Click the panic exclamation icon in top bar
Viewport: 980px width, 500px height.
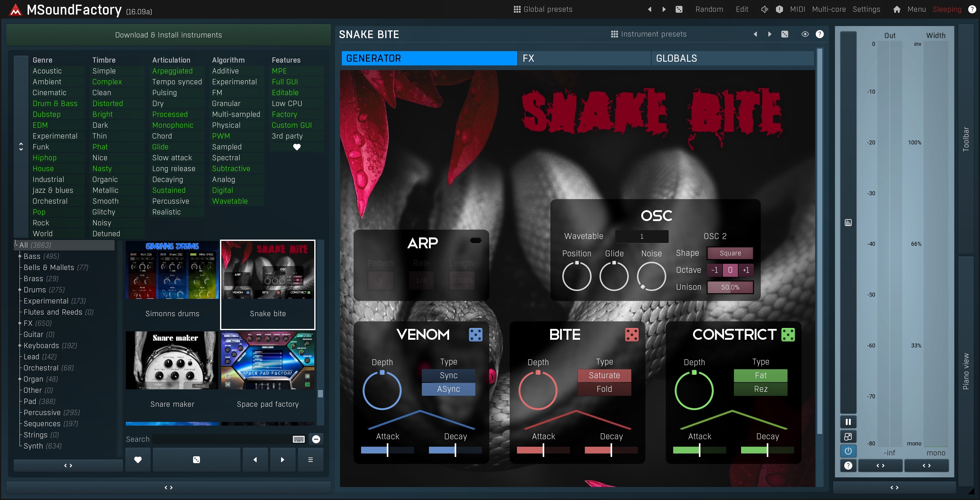coord(779,9)
